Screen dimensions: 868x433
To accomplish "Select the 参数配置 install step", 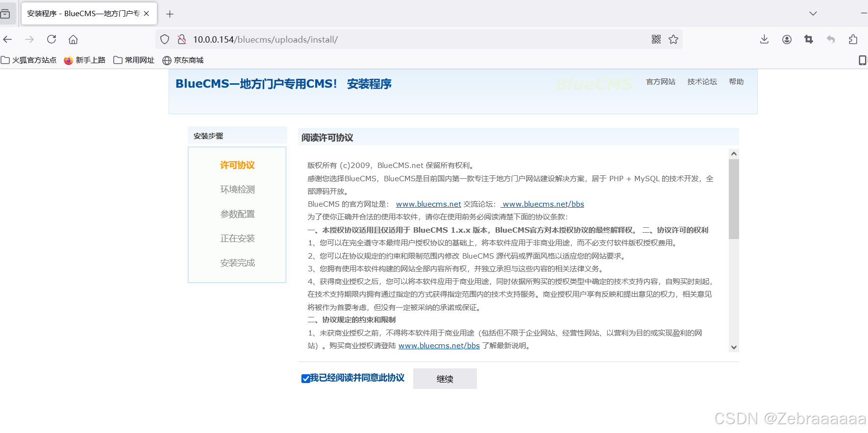I will [x=237, y=214].
